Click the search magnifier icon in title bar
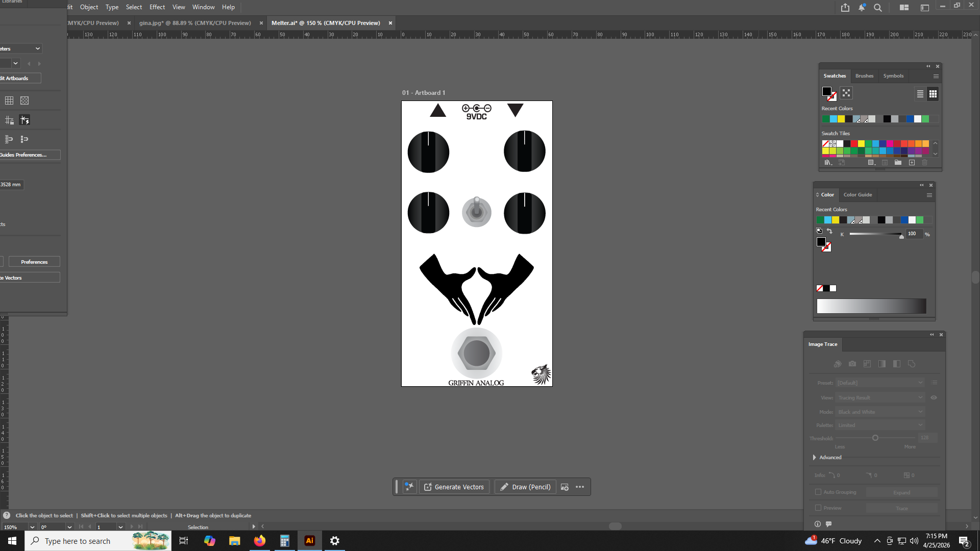This screenshot has height=551, width=980. point(878,8)
